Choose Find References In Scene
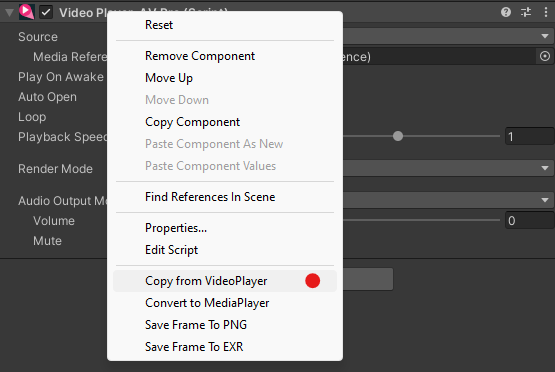This screenshot has height=372, width=555. point(225,197)
